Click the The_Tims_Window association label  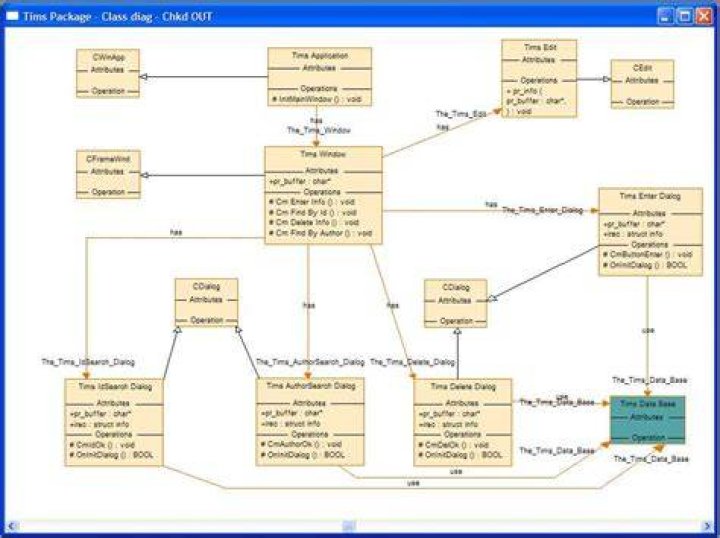coord(319,130)
